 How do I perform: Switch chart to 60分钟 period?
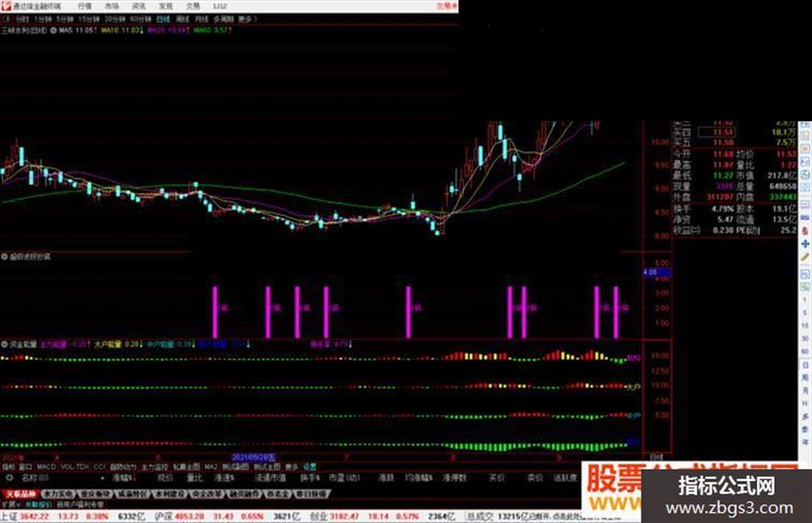click(140, 19)
